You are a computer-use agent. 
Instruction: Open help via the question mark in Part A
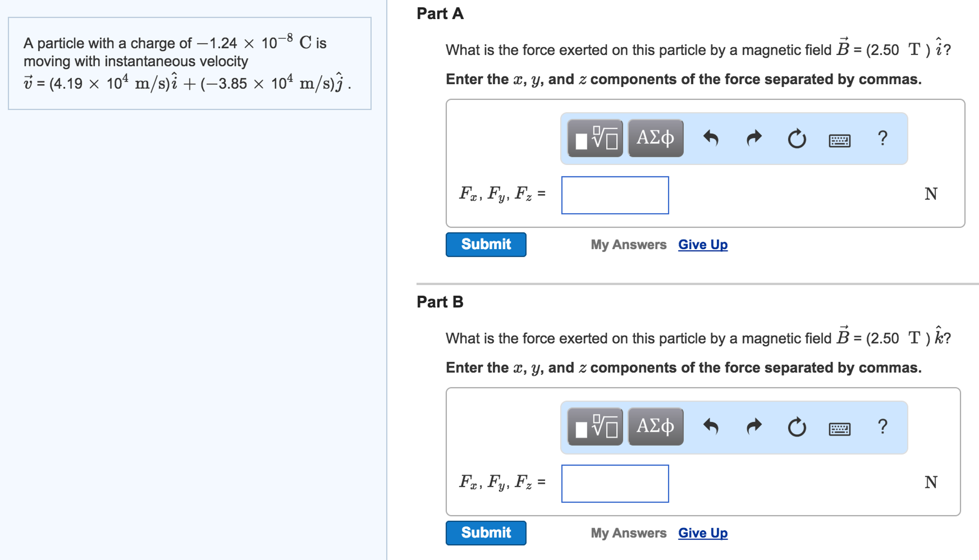coord(881,139)
